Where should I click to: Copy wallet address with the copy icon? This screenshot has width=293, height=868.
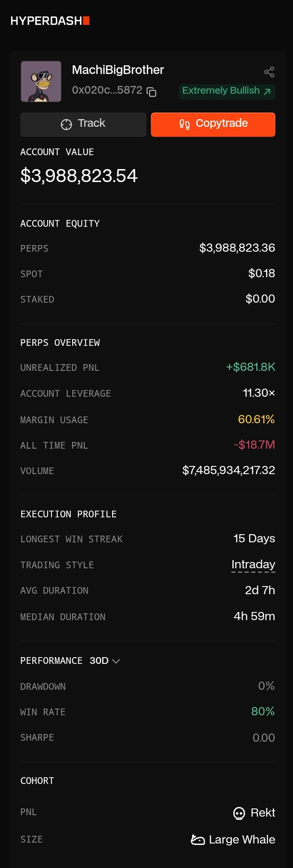[152, 92]
